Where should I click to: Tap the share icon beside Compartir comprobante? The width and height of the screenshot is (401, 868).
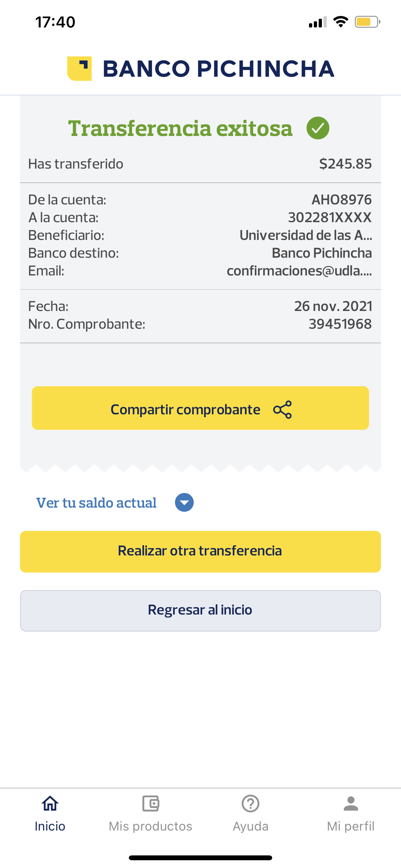[x=283, y=409]
